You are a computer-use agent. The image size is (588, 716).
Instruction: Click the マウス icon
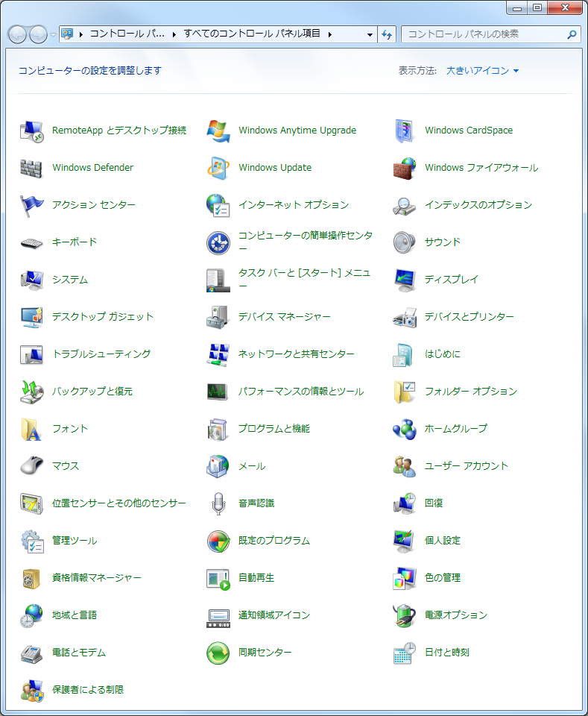coord(31,466)
